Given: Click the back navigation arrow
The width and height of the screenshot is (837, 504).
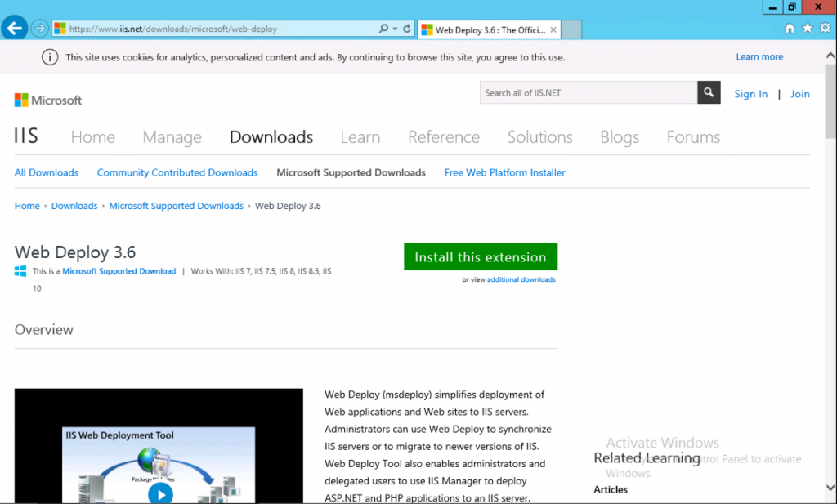Looking at the screenshot, I should 15,26.
